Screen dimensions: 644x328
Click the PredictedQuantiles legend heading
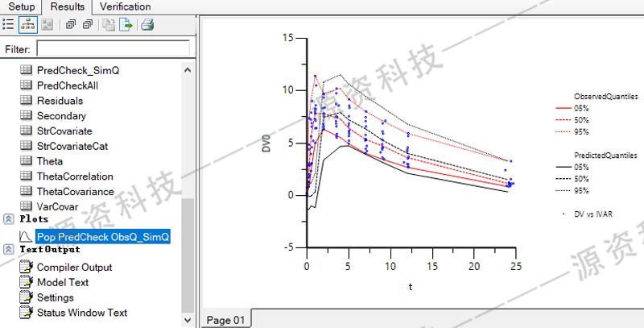[x=606, y=156]
